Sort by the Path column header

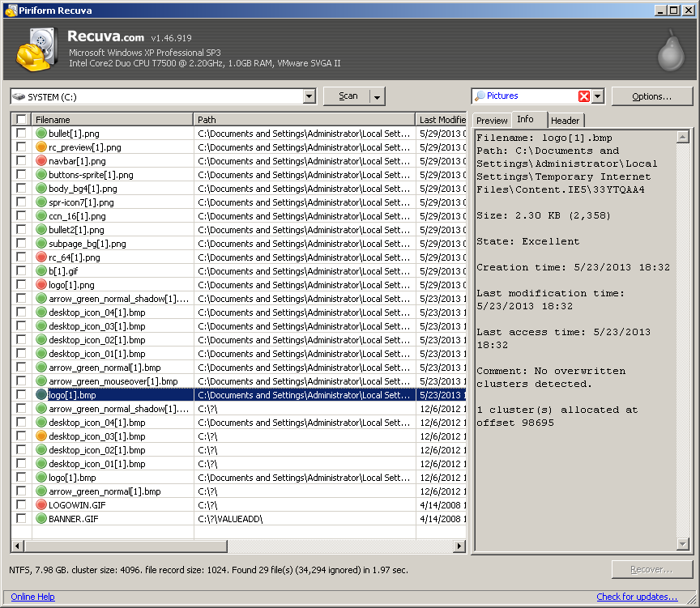[305, 120]
